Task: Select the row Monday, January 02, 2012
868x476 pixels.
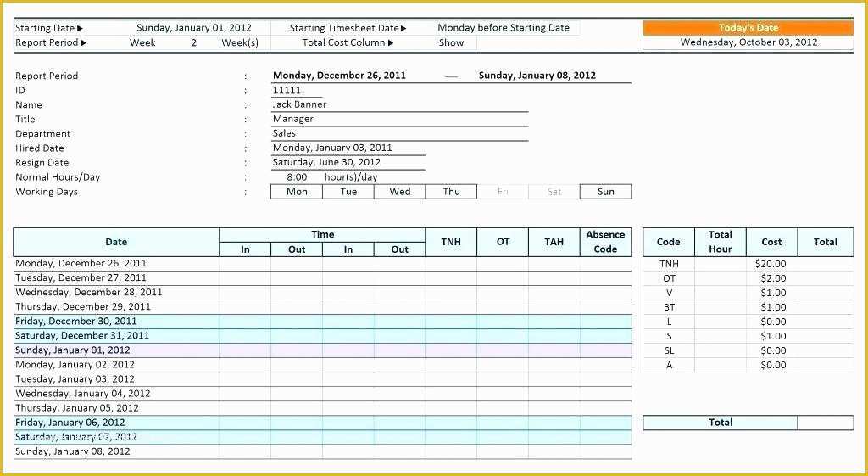Action: tap(323, 365)
